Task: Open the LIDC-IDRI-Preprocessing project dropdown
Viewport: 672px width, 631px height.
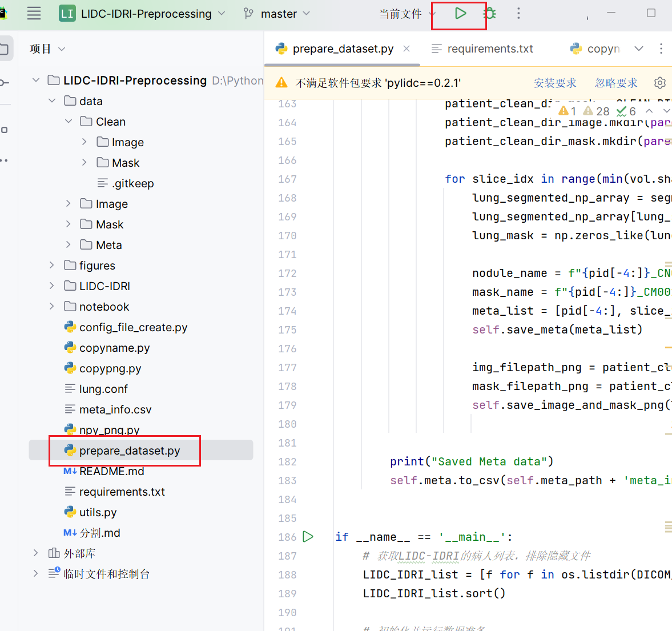Action: tap(142, 14)
